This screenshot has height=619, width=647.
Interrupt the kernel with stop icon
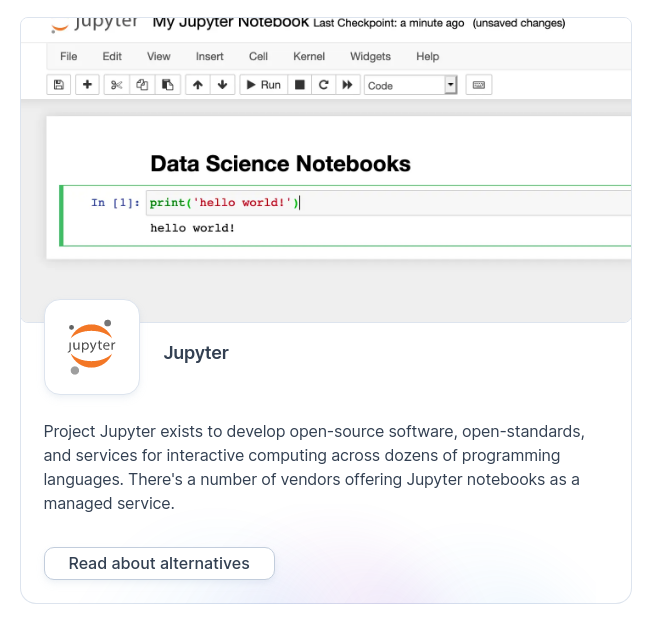click(300, 85)
